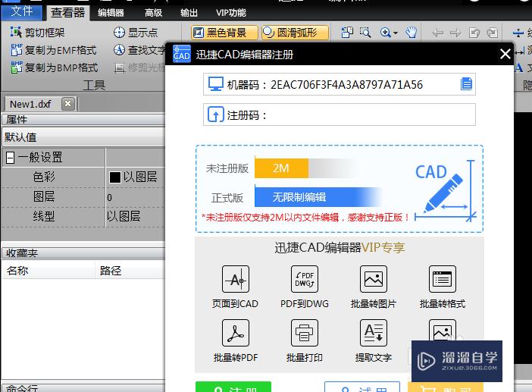Select the 剪切框架 tool
This screenshot has width=532, height=392.
37,33
